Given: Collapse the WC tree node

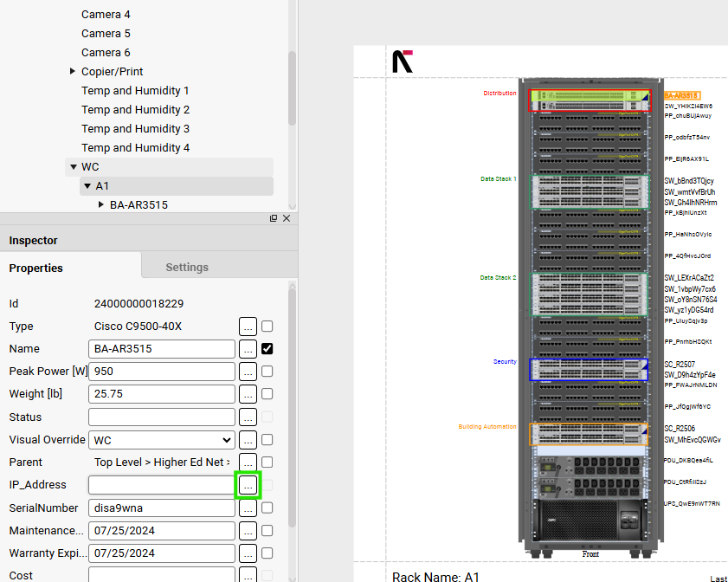Looking at the screenshot, I should coord(74,167).
